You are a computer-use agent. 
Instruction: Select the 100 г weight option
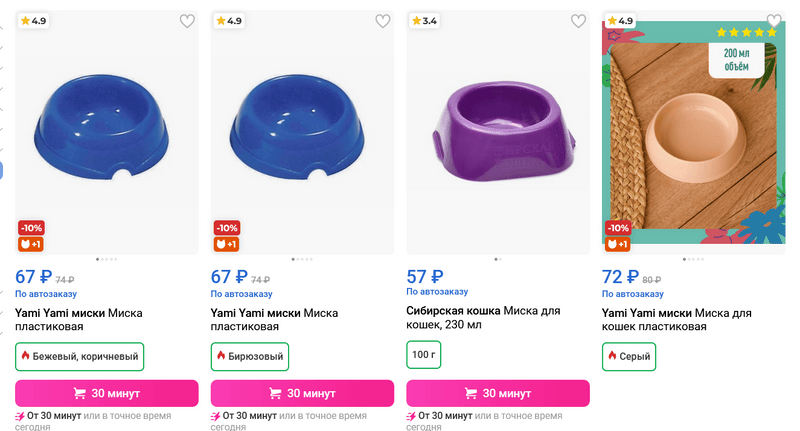(424, 355)
